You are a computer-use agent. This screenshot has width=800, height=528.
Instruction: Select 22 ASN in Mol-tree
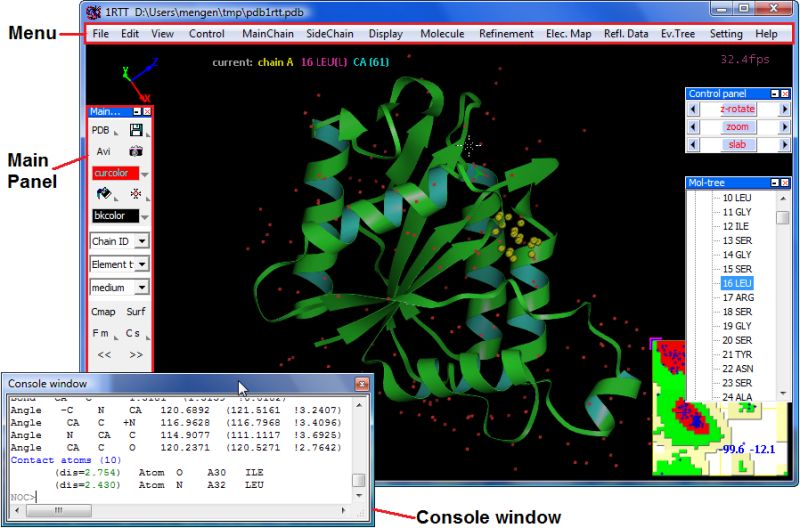(737, 369)
